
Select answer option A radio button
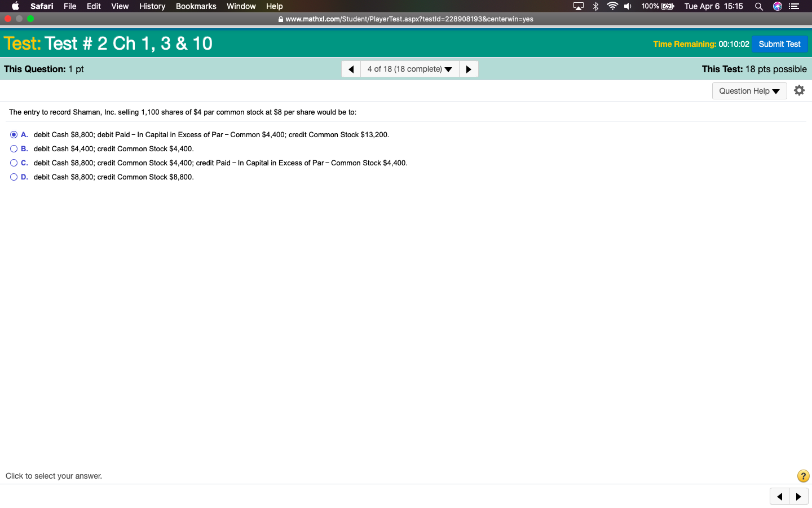pyautogui.click(x=14, y=135)
